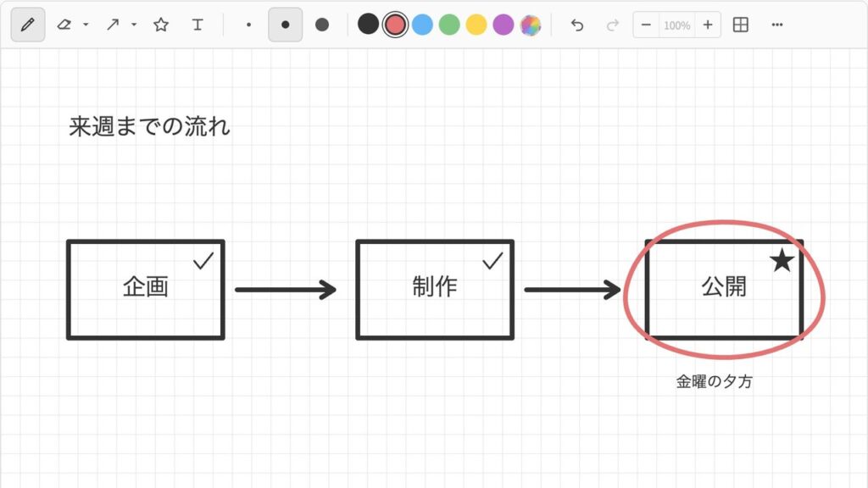
Task: Undo the last action
Action: pyautogui.click(x=576, y=25)
